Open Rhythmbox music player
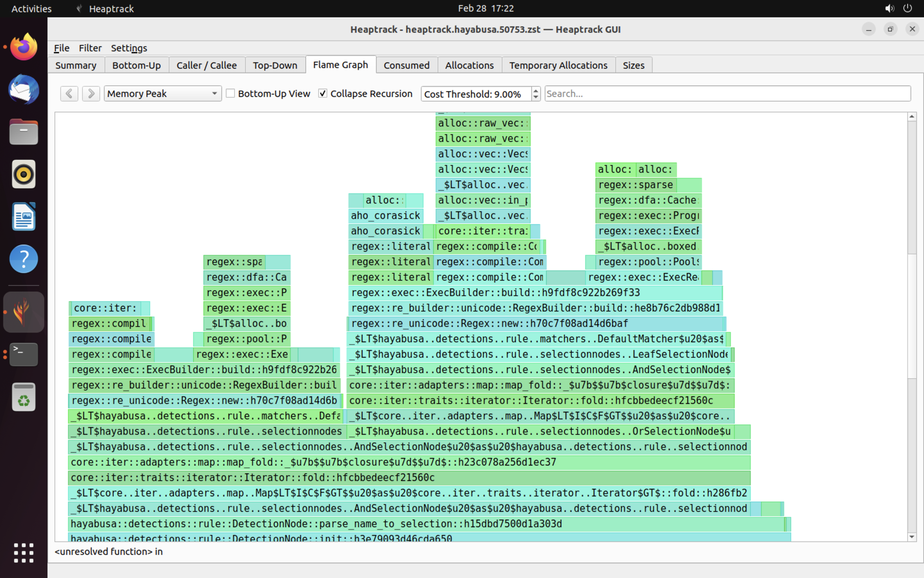 24,174
